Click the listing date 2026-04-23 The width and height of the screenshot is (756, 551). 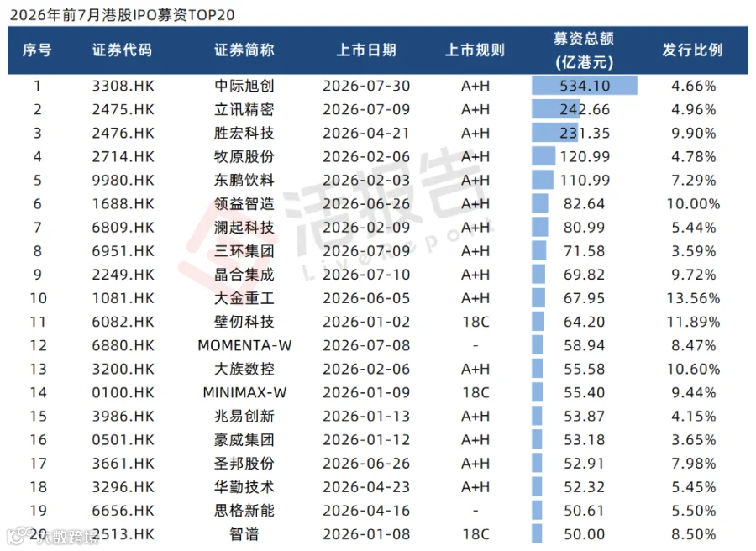coord(366,487)
